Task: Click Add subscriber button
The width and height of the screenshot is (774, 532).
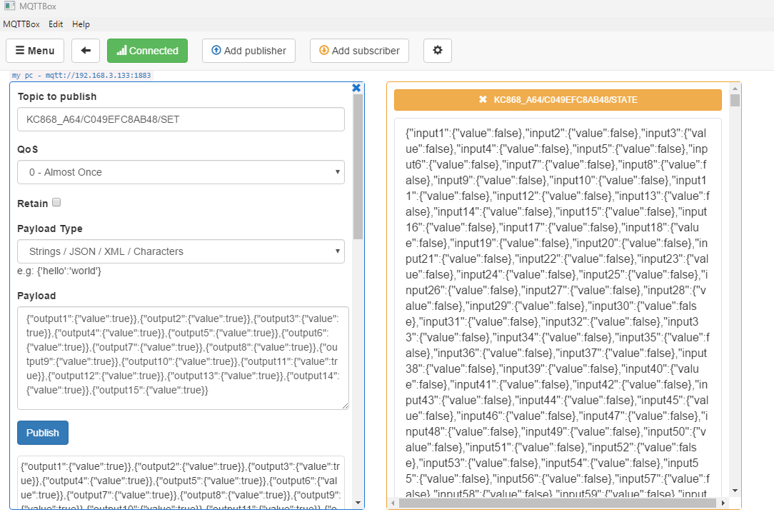Action: pyautogui.click(x=359, y=51)
